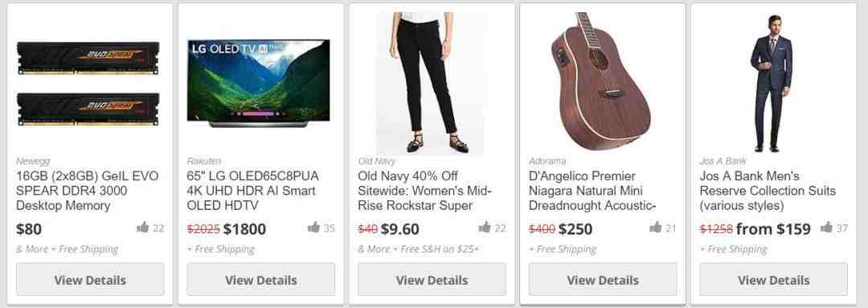The image size is (868, 308).
Task: Like the LG OLED TV deal
Action: 314,227
